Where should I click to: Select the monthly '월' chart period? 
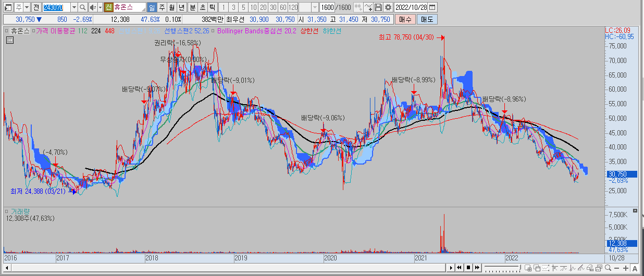172,7
